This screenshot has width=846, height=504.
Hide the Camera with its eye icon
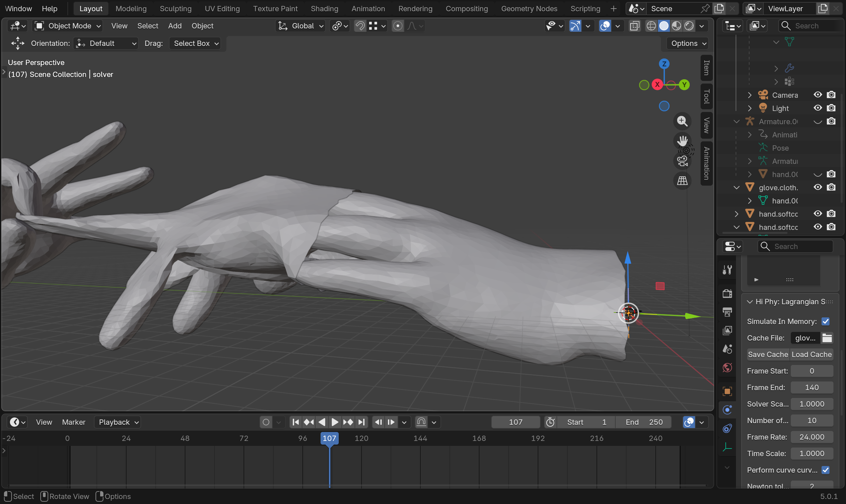pyautogui.click(x=818, y=95)
